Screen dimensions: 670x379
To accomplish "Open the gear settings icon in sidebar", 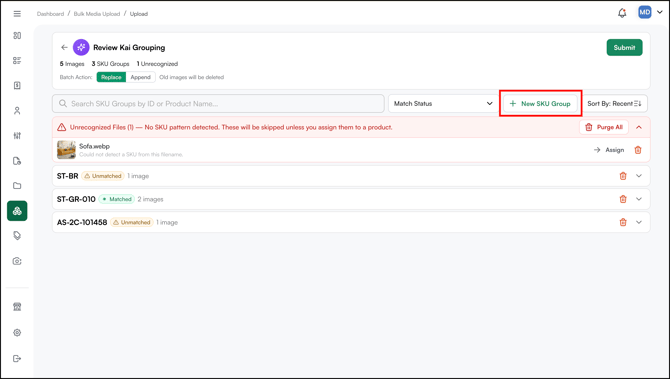I will coord(17,332).
